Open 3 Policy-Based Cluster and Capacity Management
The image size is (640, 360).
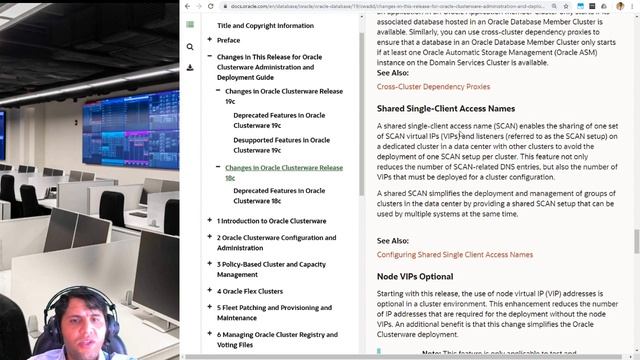[271, 269]
